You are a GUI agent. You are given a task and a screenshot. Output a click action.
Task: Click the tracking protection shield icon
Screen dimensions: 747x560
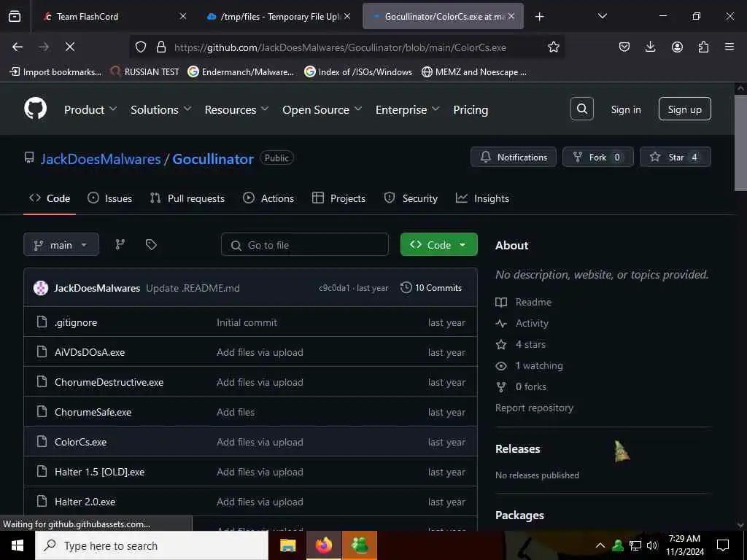[x=141, y=47]
